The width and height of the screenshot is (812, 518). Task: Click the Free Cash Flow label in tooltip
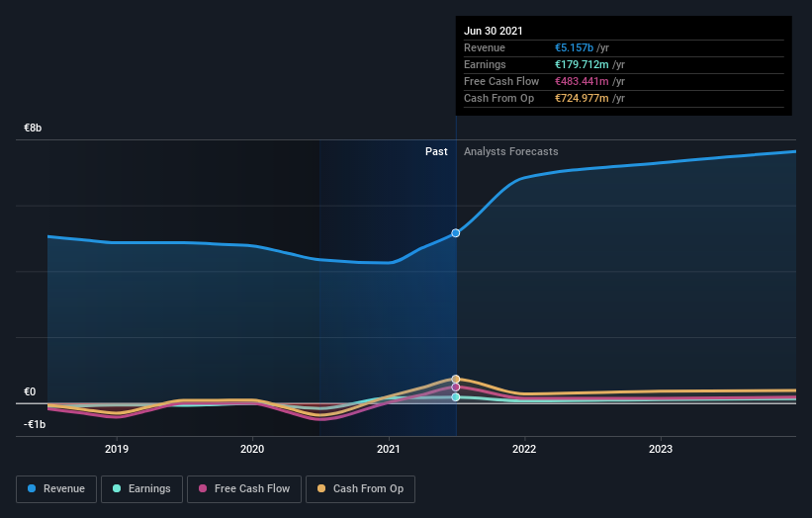pos(501,81)
